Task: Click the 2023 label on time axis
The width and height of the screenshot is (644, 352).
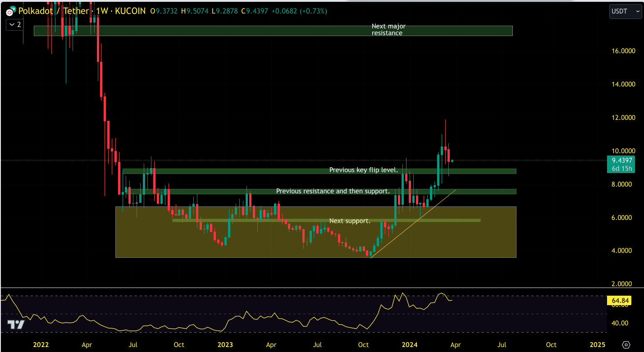Action: tap(225, 345)
